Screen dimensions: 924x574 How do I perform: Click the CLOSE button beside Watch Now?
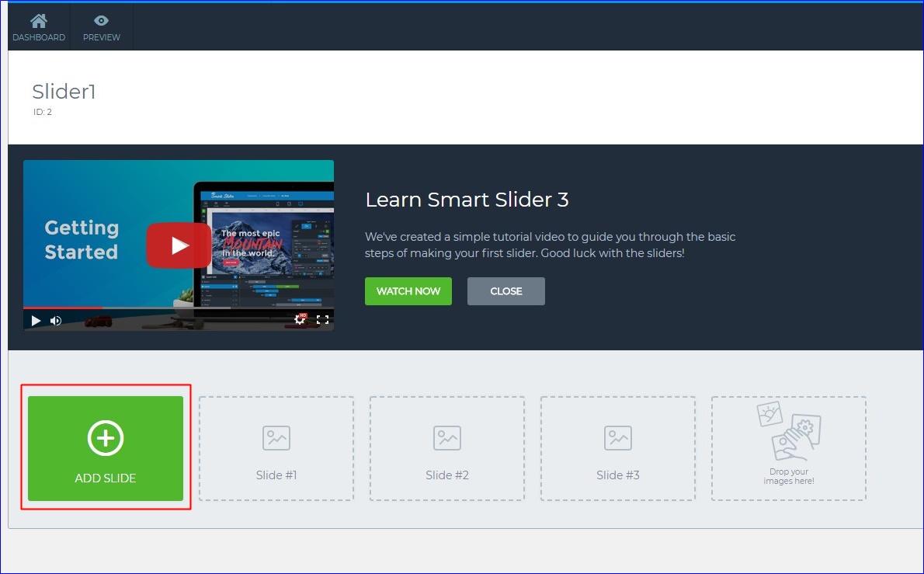coord(505,291)
